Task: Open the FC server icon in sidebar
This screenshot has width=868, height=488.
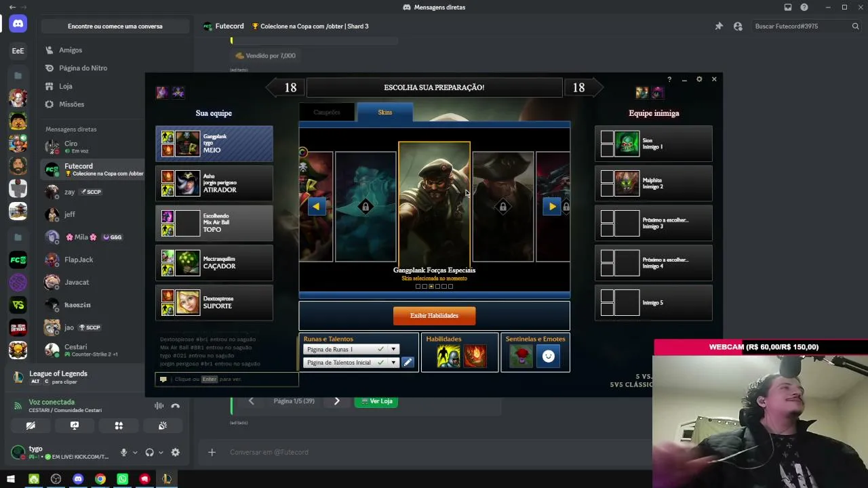Action: pos(18,260)
